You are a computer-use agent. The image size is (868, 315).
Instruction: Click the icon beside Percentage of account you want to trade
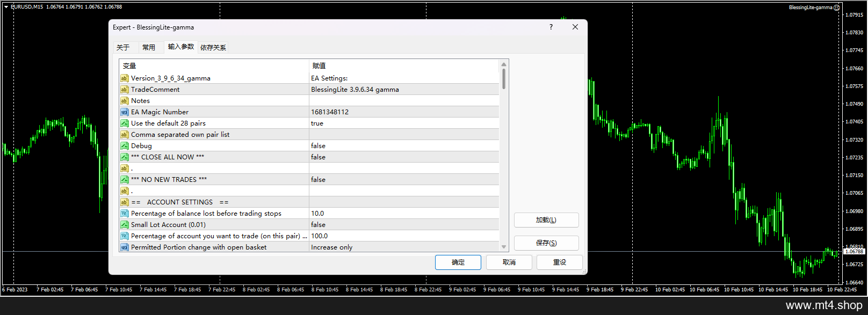[x=124, y=236]
